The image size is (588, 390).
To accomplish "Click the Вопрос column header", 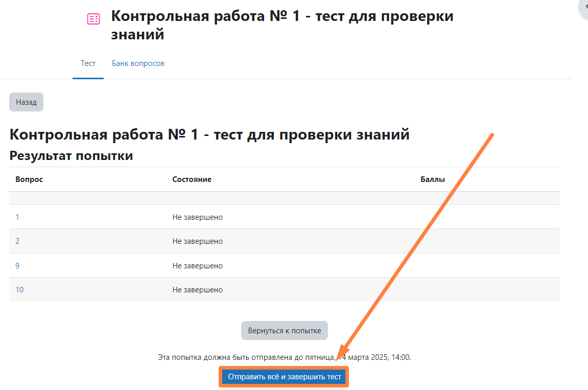I will click(29, 179).
